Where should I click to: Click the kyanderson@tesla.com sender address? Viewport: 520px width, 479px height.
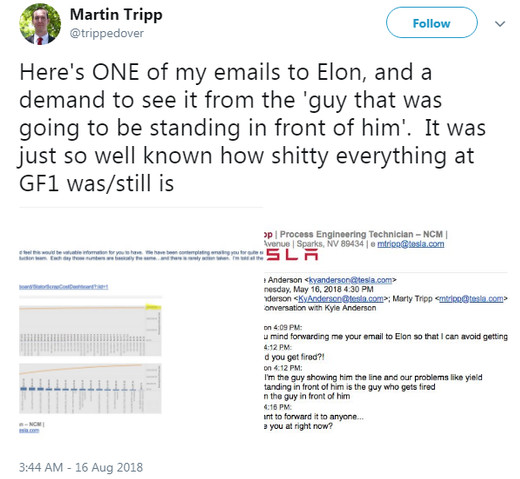[x=350, y=280]
